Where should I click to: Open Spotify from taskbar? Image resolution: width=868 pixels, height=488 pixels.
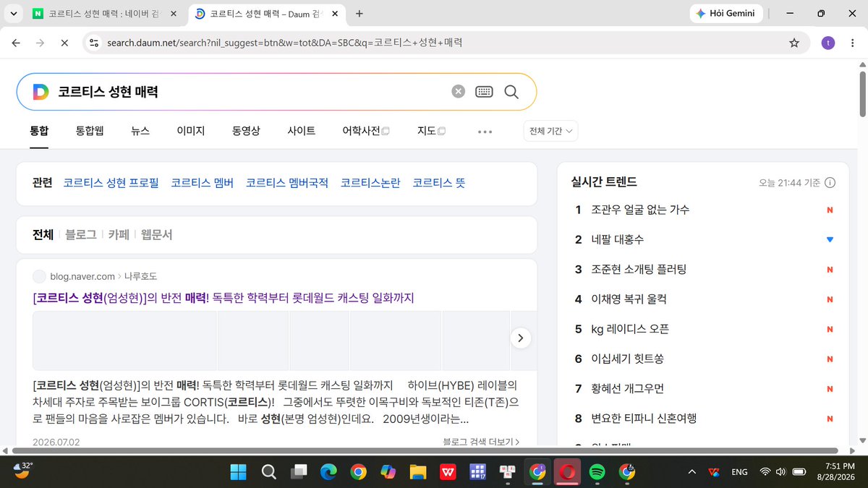pos(597,472)
